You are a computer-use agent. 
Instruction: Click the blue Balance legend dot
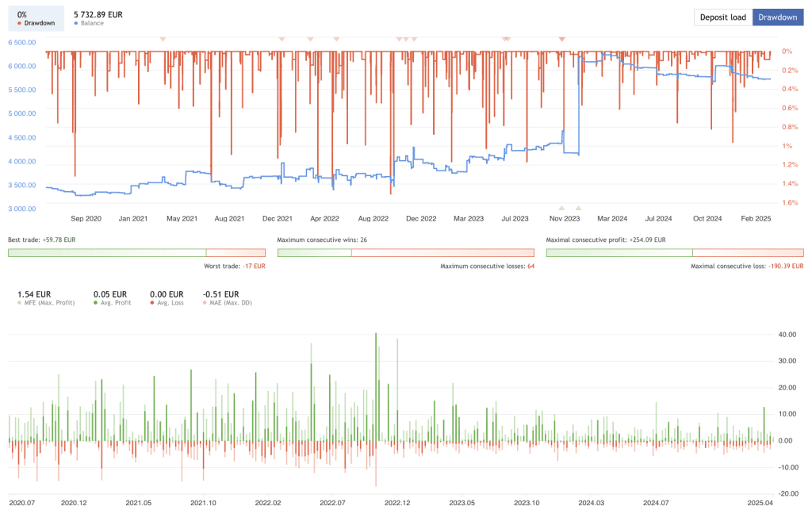(75, 25)
